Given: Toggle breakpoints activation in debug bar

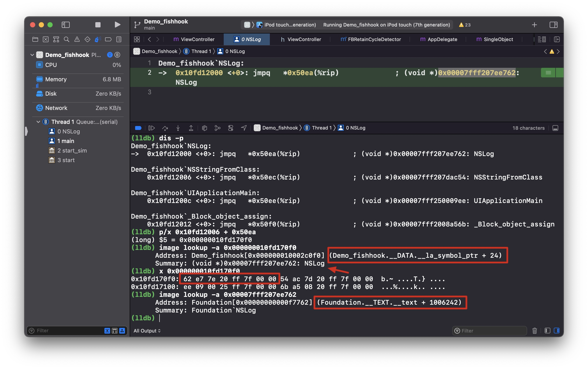Looking at the screenshot, I should (x=138, y=128).
